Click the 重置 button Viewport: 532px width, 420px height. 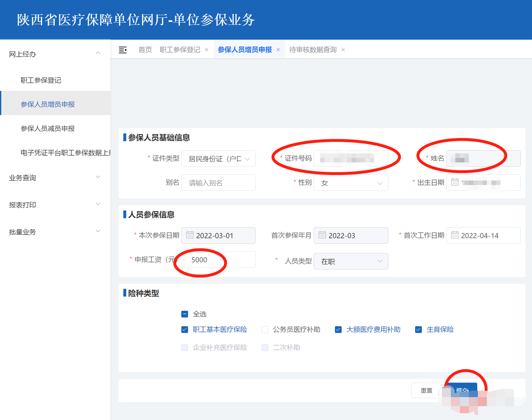426,390
